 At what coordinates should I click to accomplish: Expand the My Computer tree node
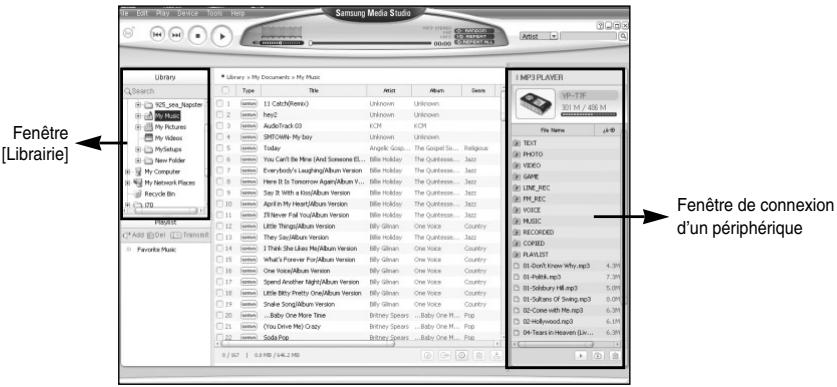click(x=128, y=171)
